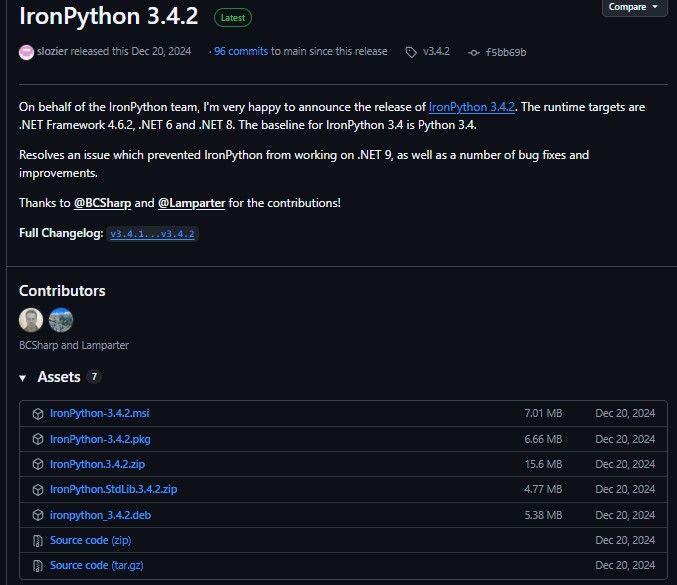Click the package icon for IronPython-3.4.2.pkg
The image size is (677, 585).
[38, 439]
